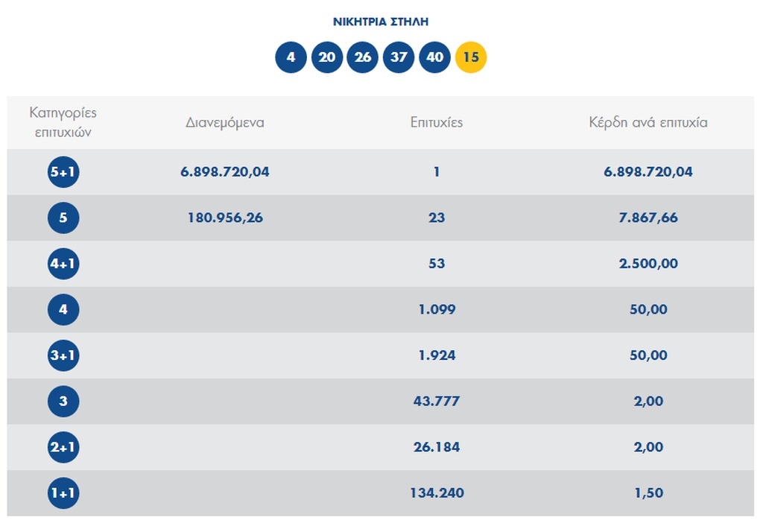
Task: Click the success count 53
Action: pos(437,263)
